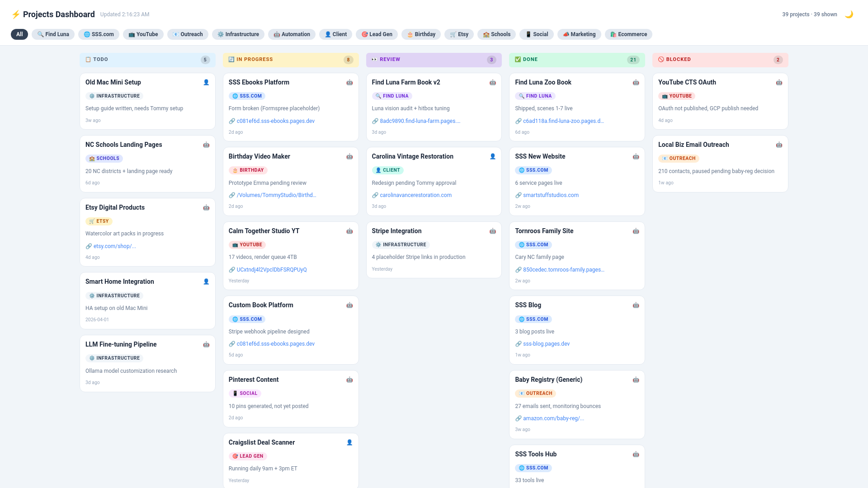Screen dimensions: 868x488
Task: Click the robot icon on Etsy Digital Products
Action: point(206,207)
